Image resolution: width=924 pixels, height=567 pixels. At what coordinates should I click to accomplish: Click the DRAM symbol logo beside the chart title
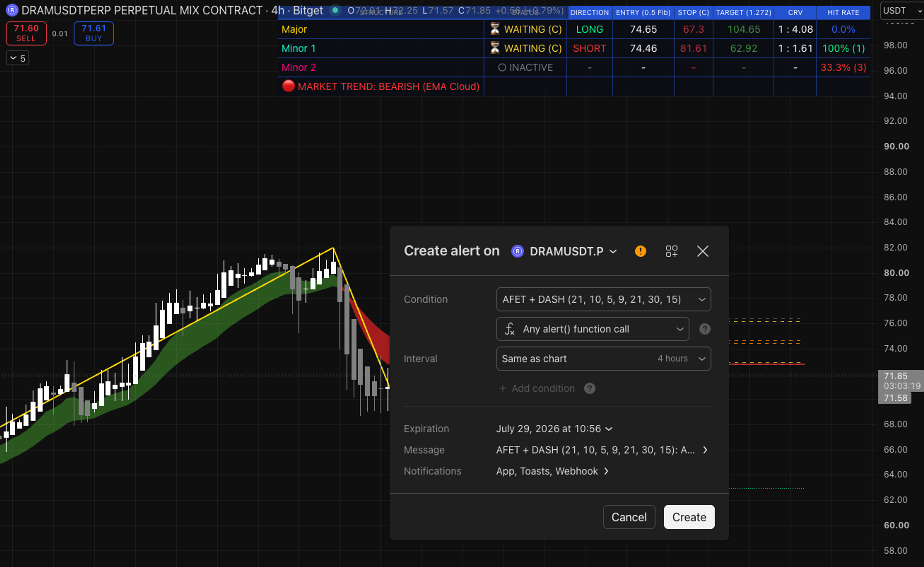pyautogui.click(x=12, y=10)
